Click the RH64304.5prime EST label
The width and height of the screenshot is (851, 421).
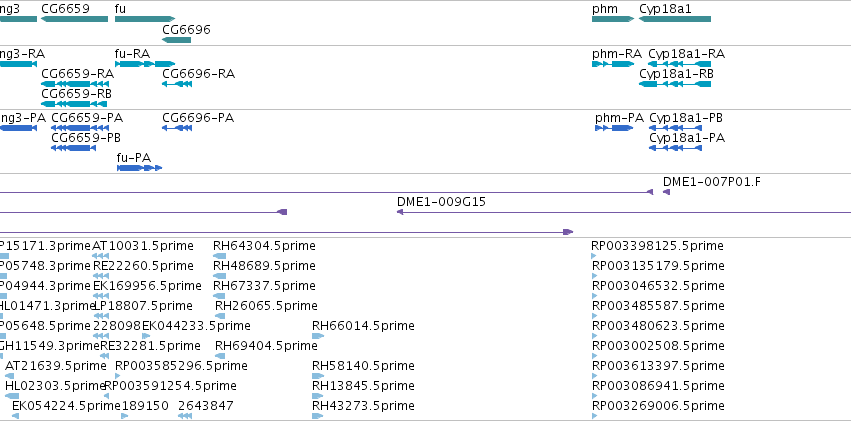[264, 246]
